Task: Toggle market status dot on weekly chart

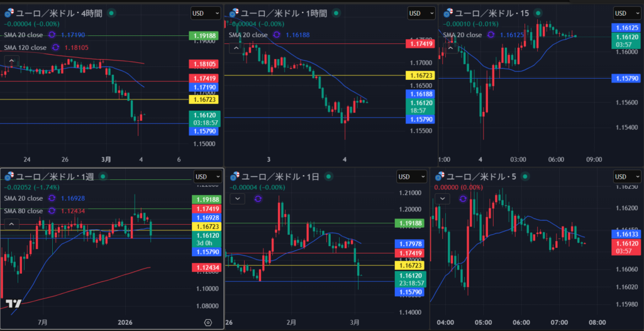Action: pyautogui.click(x=104, y=176)
